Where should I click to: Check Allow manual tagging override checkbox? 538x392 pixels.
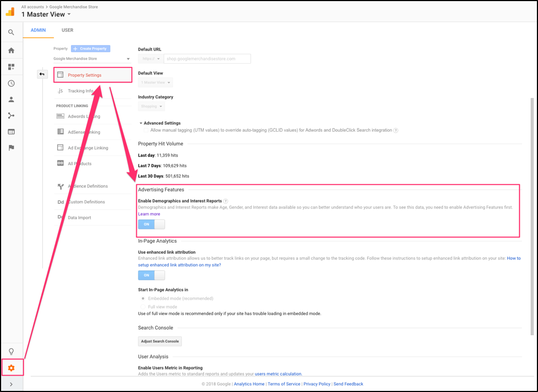click(146, 130)
